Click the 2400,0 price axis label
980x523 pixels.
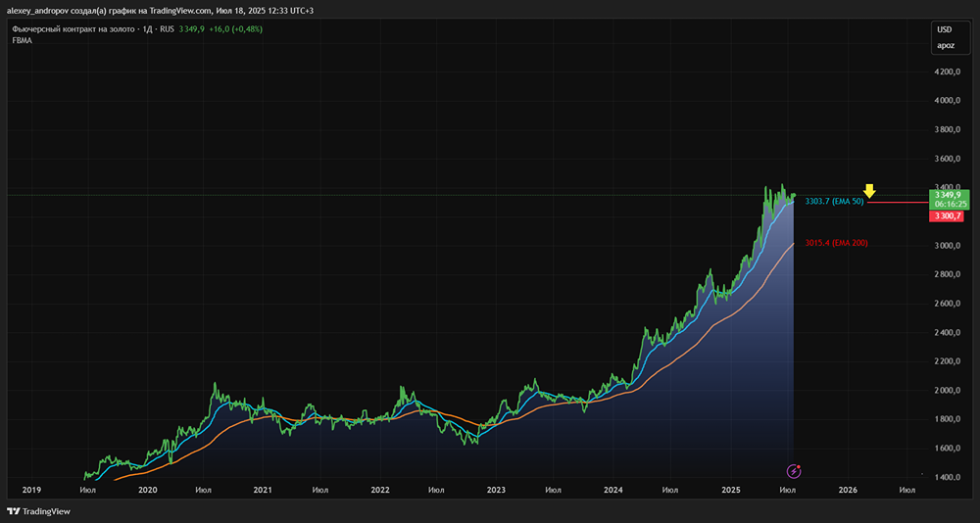pos(948,332)
